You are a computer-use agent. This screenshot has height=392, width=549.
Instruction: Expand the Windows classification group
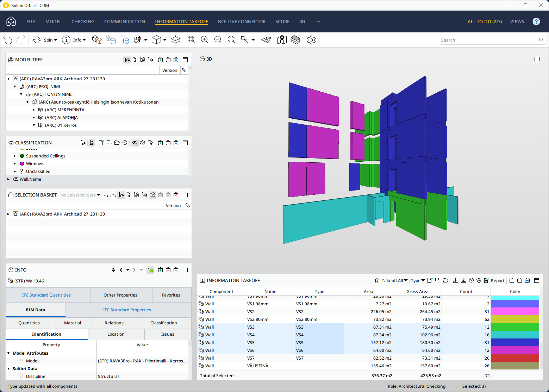15,164
